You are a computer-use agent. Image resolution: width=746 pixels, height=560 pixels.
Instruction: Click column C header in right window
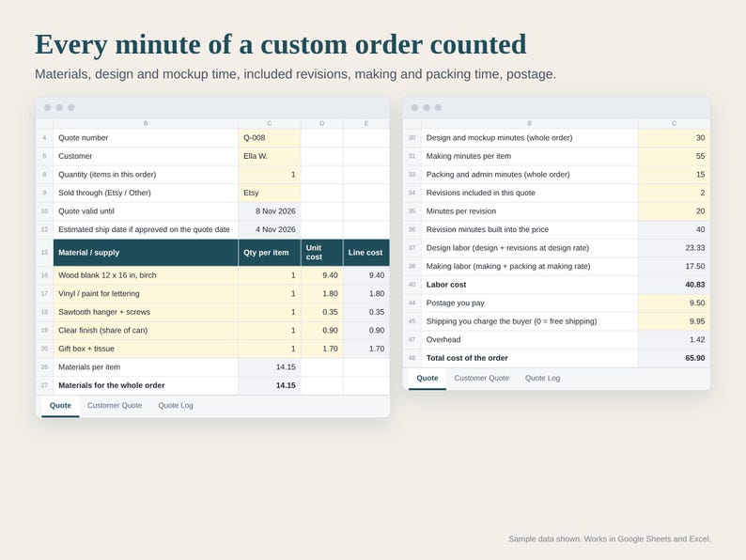(675, 123)
